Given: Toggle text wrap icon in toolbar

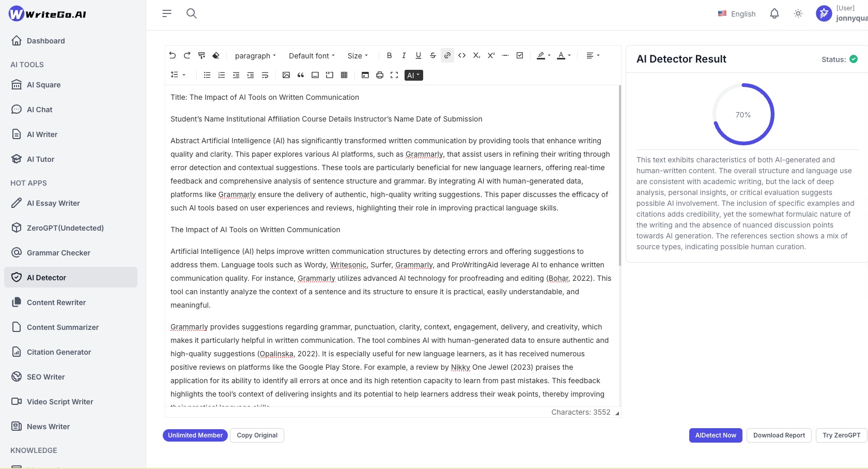Looking at the screenshot, I should point(265,75).
